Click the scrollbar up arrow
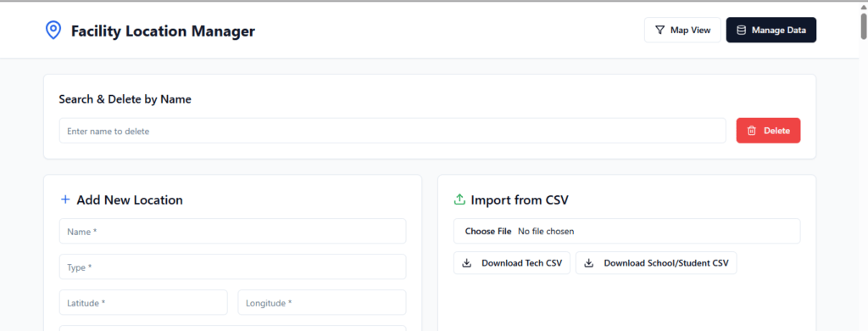 click(x=864, y=6)
